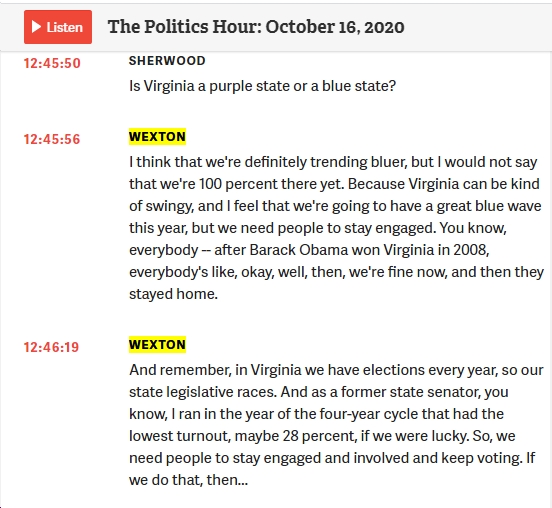Screen dimensions: 552x508
Task: Open The Politics Hour: October 16, 2020 title
Action: tap(256, 27)
